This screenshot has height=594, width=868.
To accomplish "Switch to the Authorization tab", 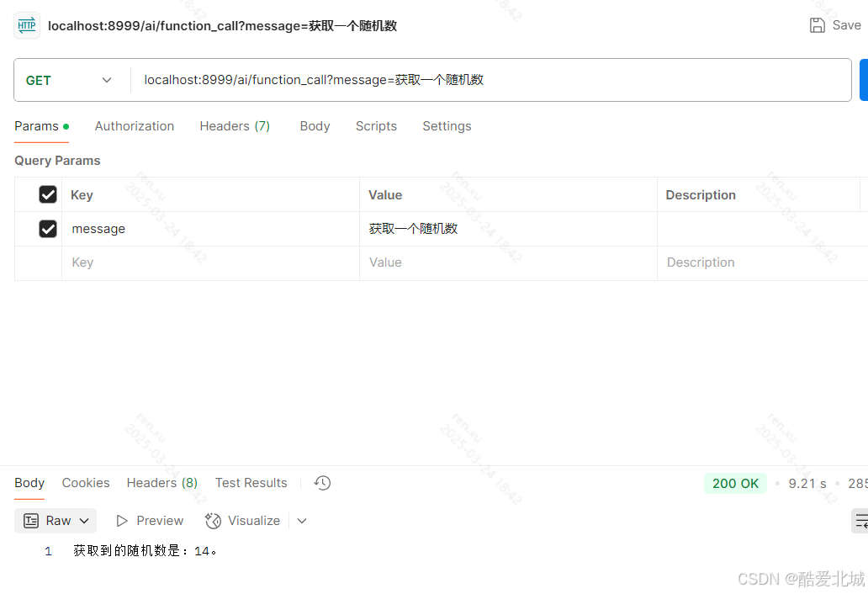I will [x=134, y=125].
